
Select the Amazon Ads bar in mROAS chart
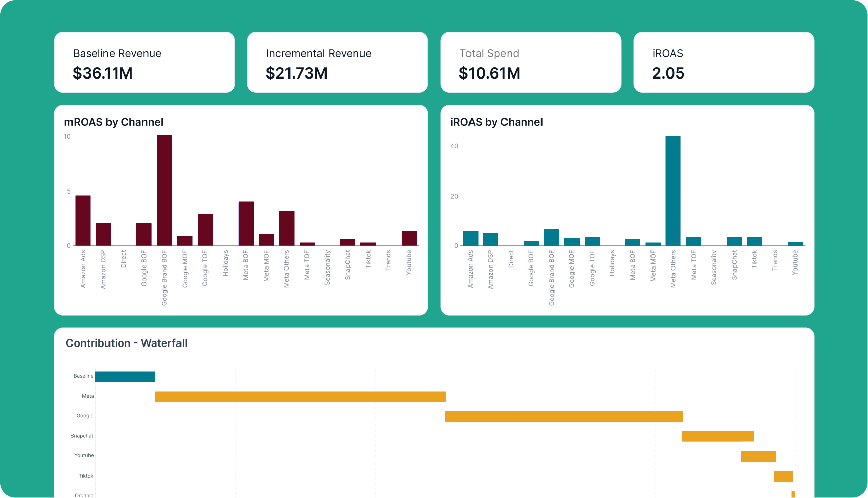(83, 220)
